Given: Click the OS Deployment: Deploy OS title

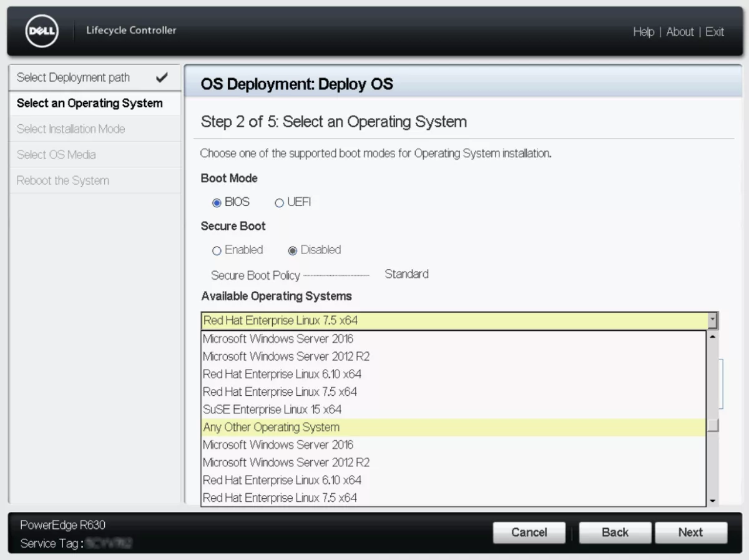Looking at the screenshot, I should click(x=297, y=84).
